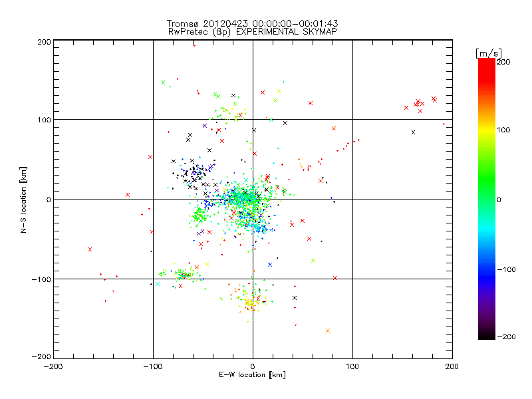Click the E-W axis tick label '0'
The width and height of the screenshot is (532, 399).
[x=253, y=366]
